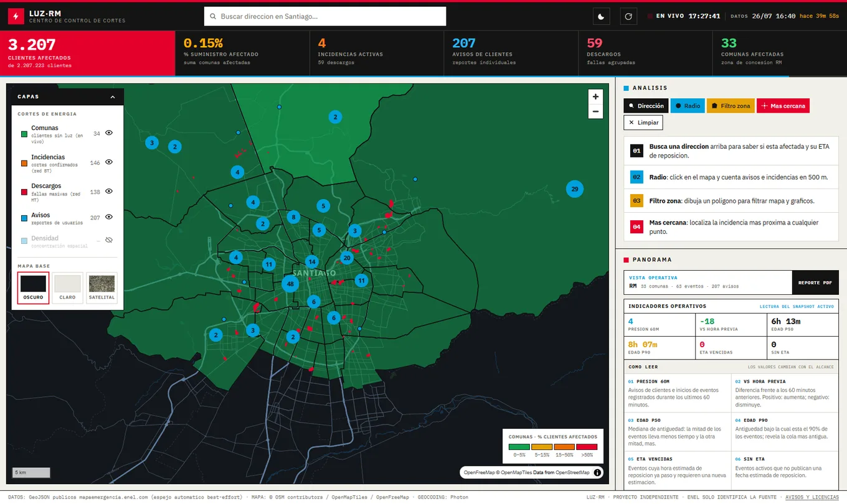Screen dimensions: 847x504
Task: Click the green 0-5% legend swatch
Action: click(x=519, y=447)
